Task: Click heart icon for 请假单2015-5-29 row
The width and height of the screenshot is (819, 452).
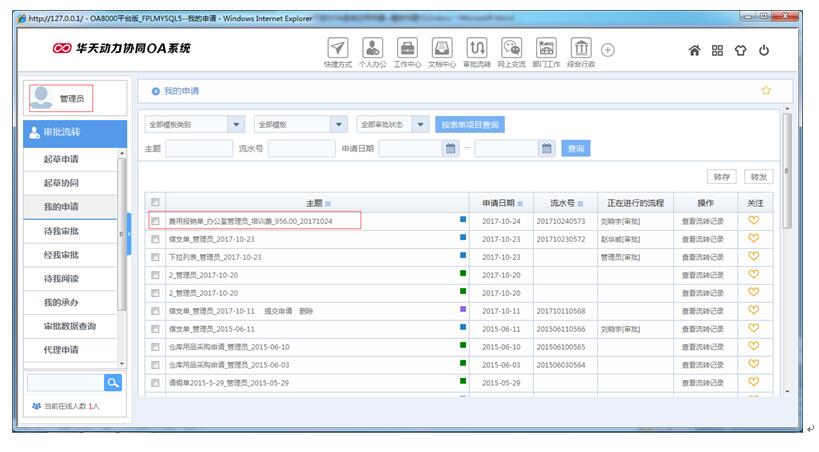Action: [754, 382]
